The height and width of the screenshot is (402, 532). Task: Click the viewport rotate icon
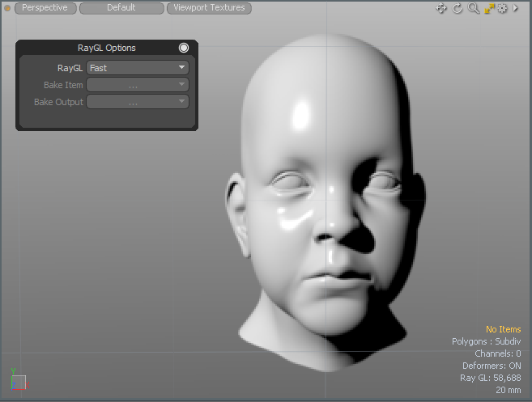click(457, 8)
